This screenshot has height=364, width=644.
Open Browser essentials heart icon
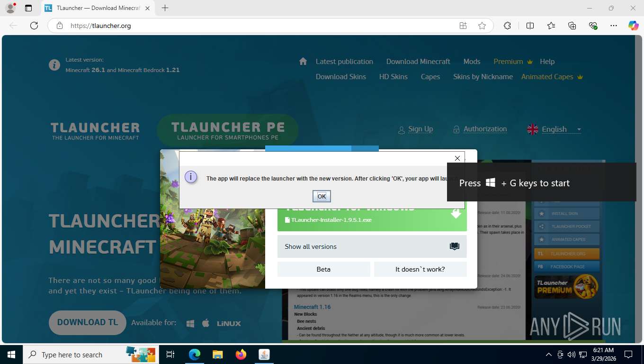click(x=593, y=26)
